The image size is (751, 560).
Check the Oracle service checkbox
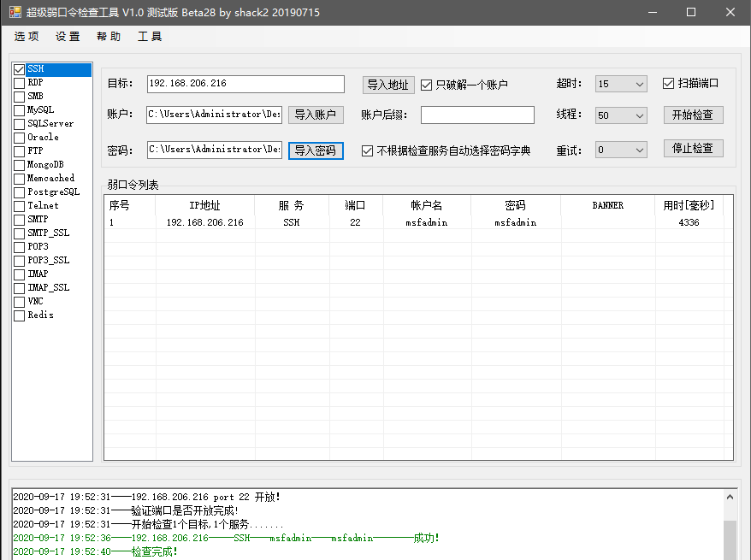[x=19, y=138]
